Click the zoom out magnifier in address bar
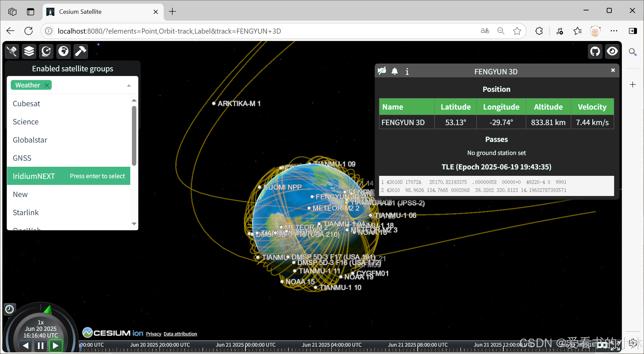This screenshot has height=354, width=644. [x=501, y=31]
